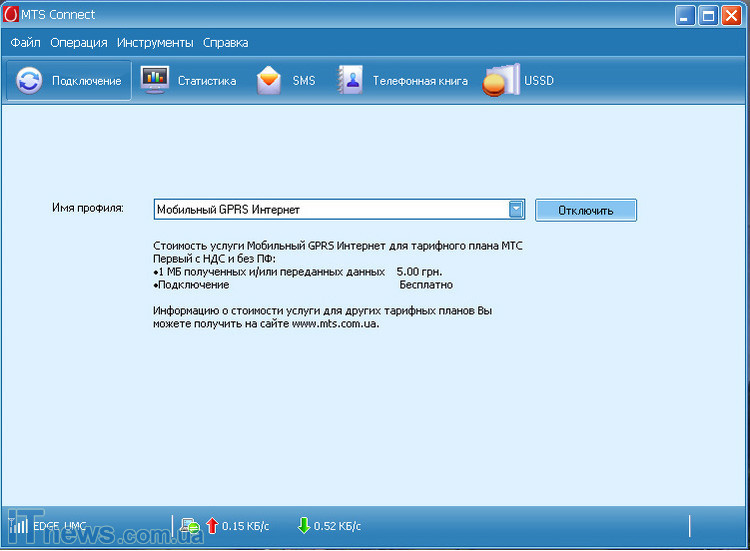Minimize the MTS Connect window
750x551 pixels.
684,16
